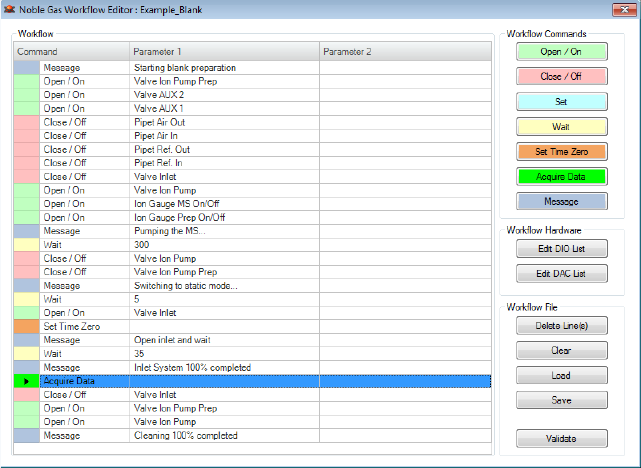The height and width of the screenshot is (468, 641).
Task: Click the Noble Gas Workflow Editor title icon
Action: pos(9,9)
